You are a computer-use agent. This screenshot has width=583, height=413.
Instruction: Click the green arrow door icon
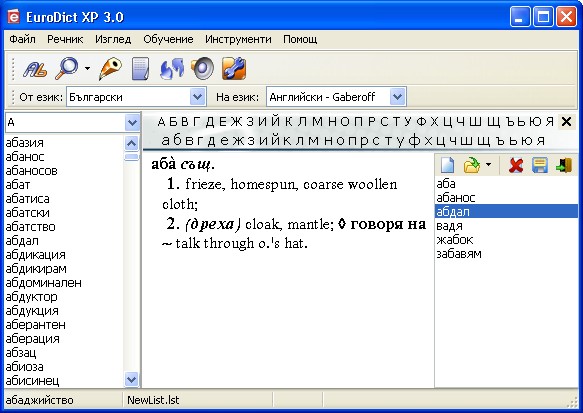click(x=564, y=165)
